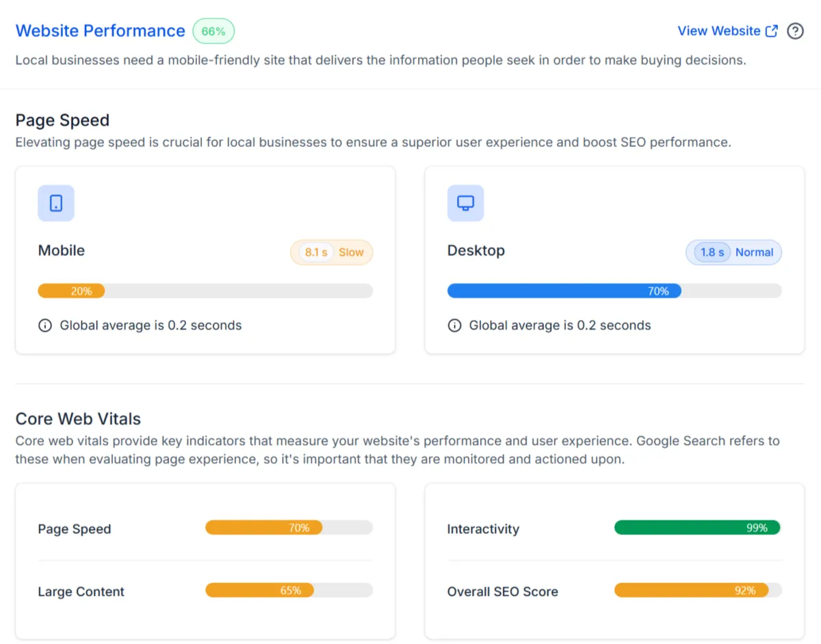Select the Core Web Vitals heading
Image resolution: width=821 pixels, height=644 pixels.
click(78, 419)
